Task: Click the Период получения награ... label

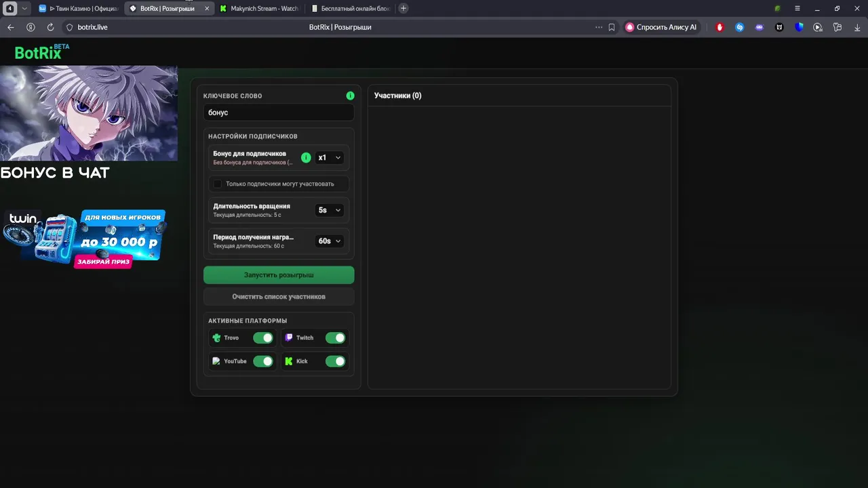Action: point(254,237)
